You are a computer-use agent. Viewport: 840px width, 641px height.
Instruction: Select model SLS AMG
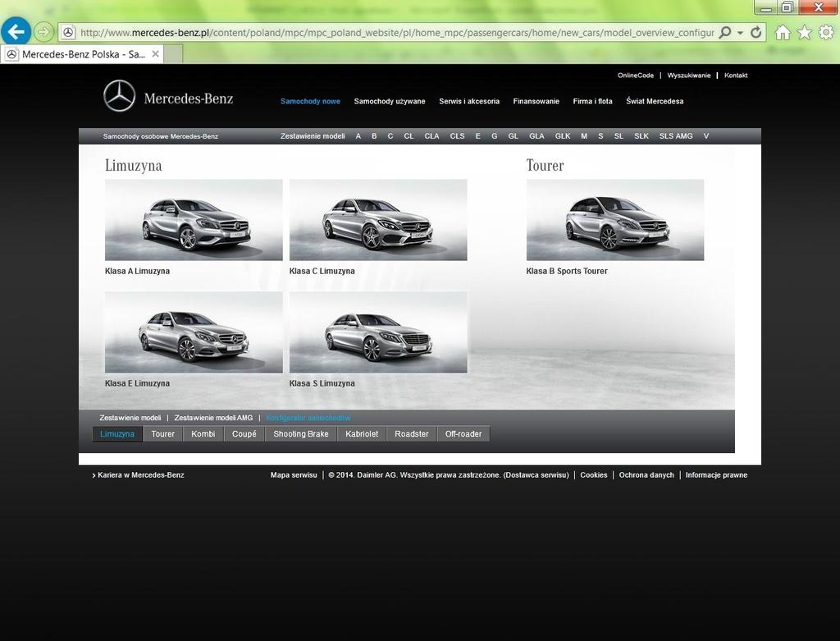tap(676, 136)
